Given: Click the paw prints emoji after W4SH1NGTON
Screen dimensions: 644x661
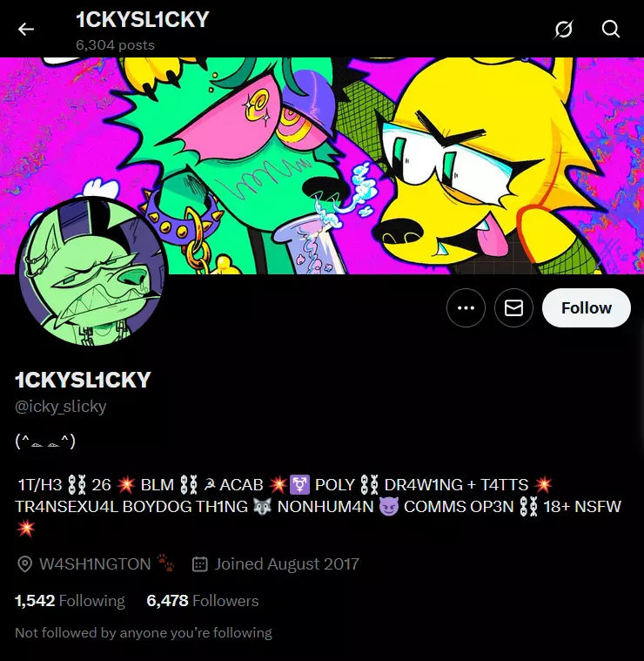Looking at the screenshot, I should 166,563.
